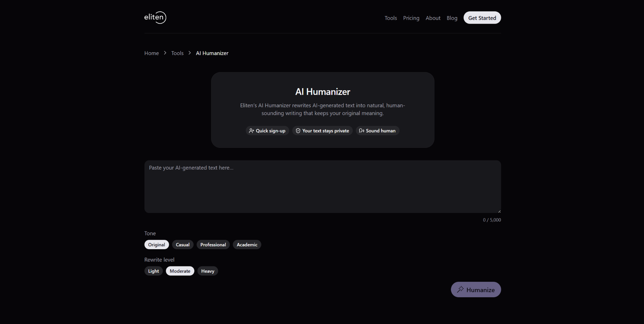This screenshot has width=644, height=324.
Task: Click the Sound human badge text
Action: tap(381, 131)
